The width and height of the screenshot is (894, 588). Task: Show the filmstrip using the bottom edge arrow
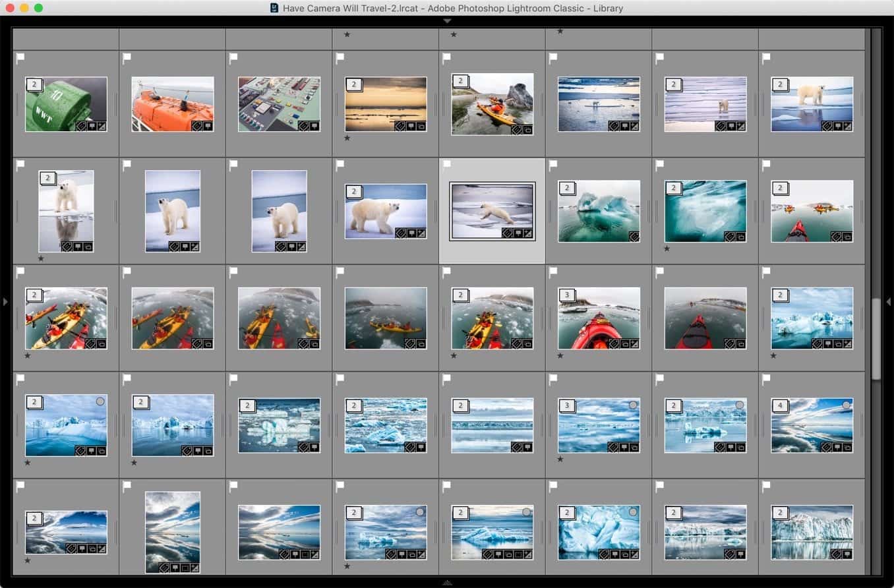(x=447, y=583)
